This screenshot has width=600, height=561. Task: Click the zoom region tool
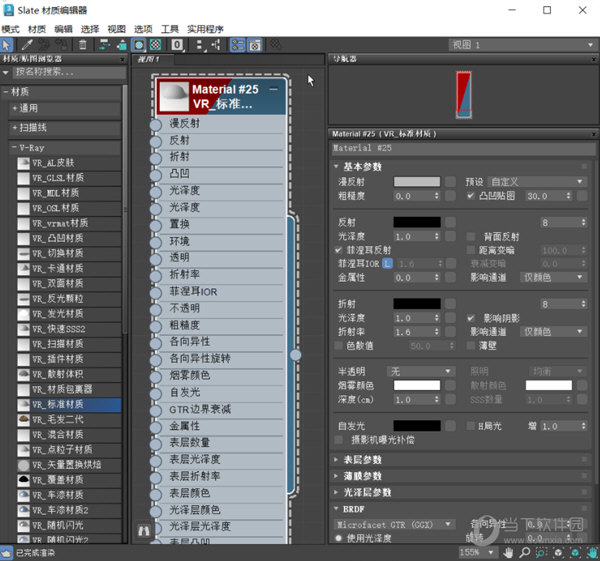click(x=541, y=553)
